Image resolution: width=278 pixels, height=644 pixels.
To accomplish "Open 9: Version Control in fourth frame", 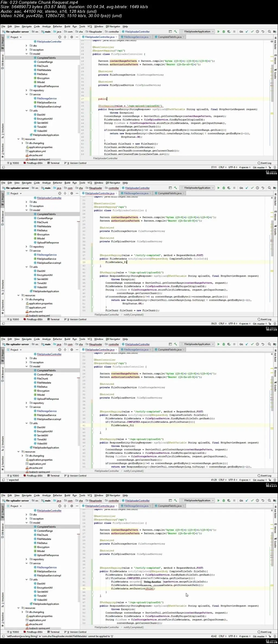I will (x=75, y=632).
